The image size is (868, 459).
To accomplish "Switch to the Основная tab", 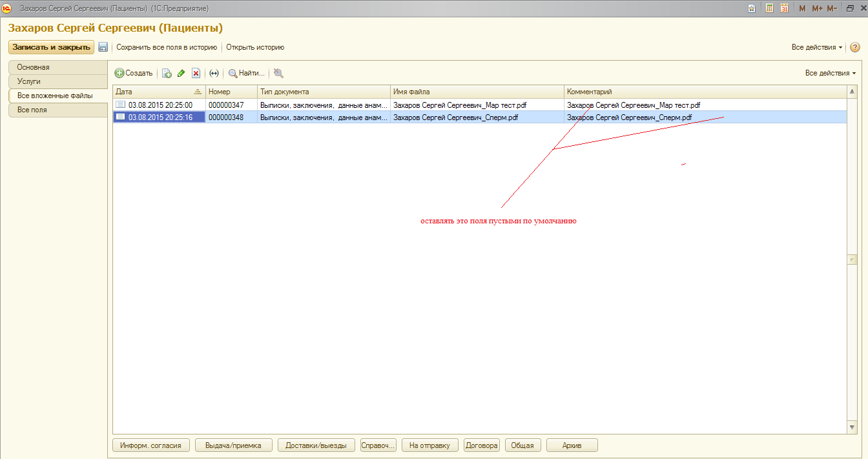I will [x=57, y=67].
